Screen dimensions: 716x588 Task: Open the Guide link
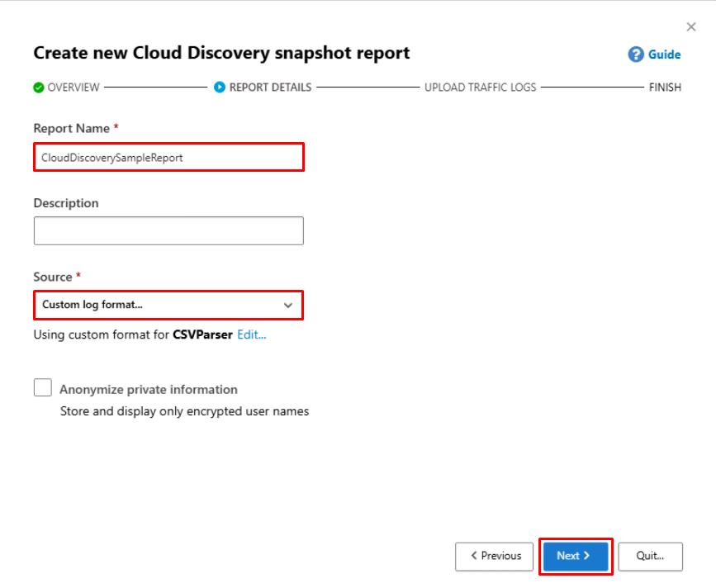click(664, 55)
